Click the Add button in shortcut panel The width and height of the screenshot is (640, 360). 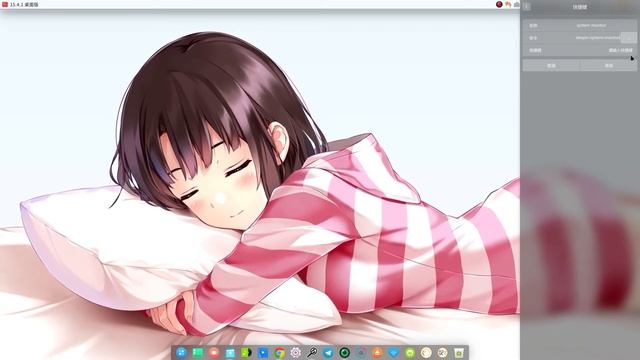click(x=609, y=65)
